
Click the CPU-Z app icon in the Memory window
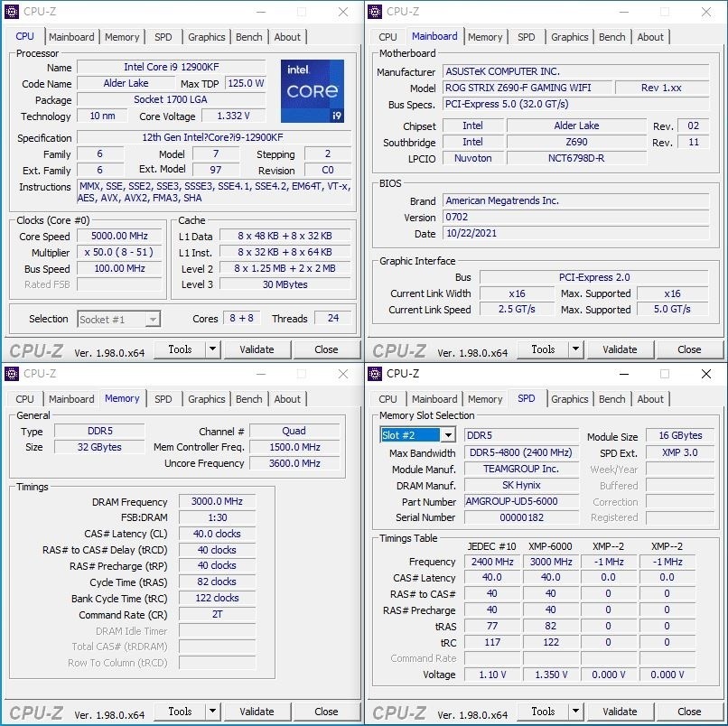click(11, 373)
